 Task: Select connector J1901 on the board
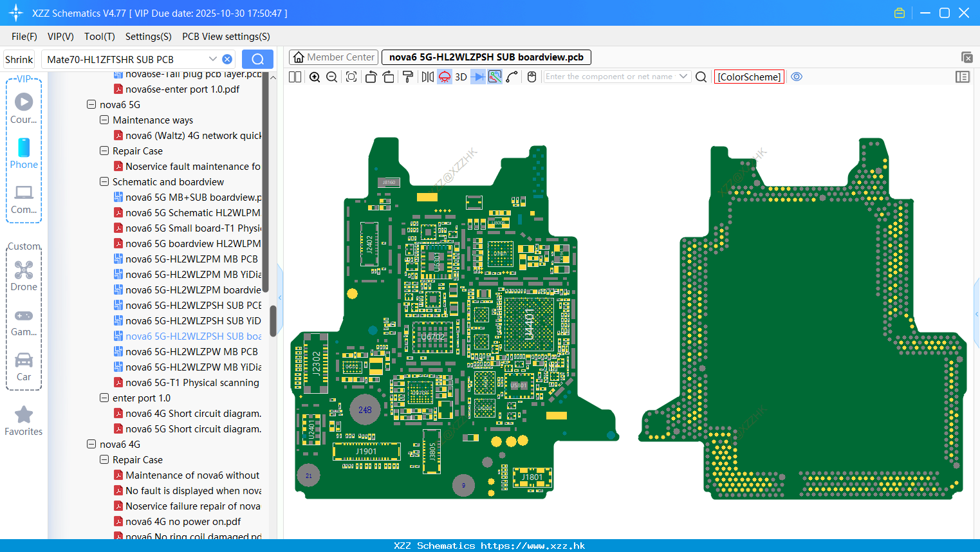pyautogui.click(x=367, y=451)
